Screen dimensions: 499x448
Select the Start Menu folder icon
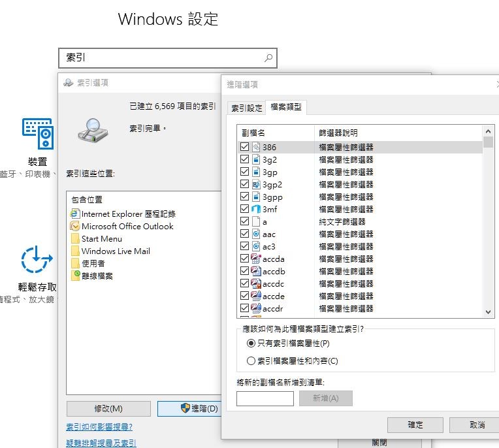[x=75, y=238]
